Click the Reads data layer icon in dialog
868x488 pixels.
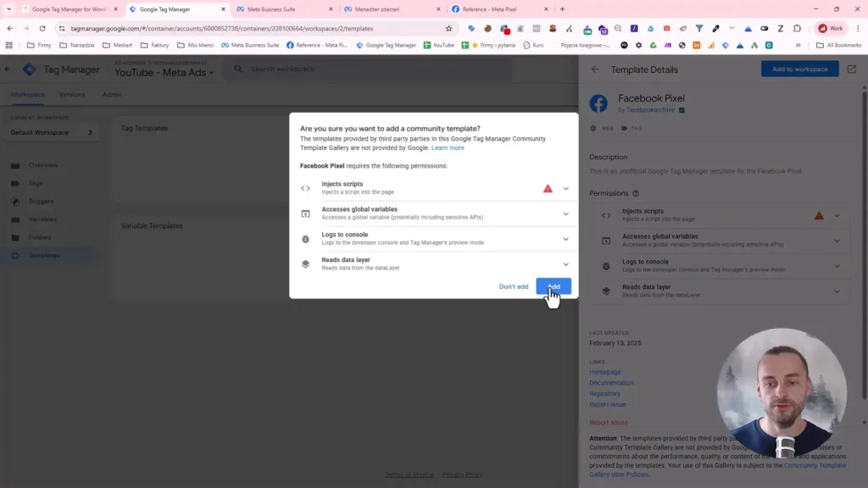click(x=305, y=264)
